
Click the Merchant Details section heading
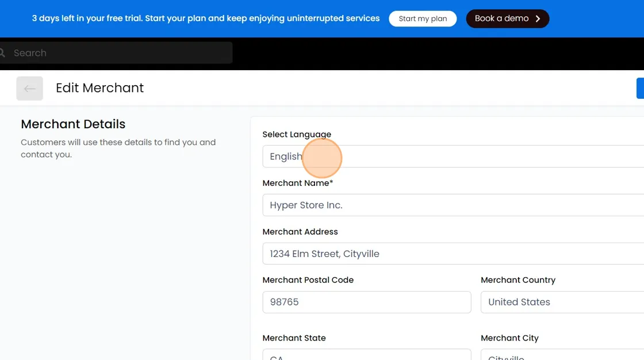coord(73,124)
